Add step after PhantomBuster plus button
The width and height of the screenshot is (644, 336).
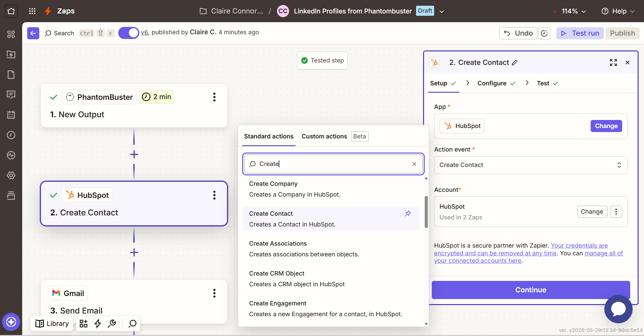click(x=134, y=155)
